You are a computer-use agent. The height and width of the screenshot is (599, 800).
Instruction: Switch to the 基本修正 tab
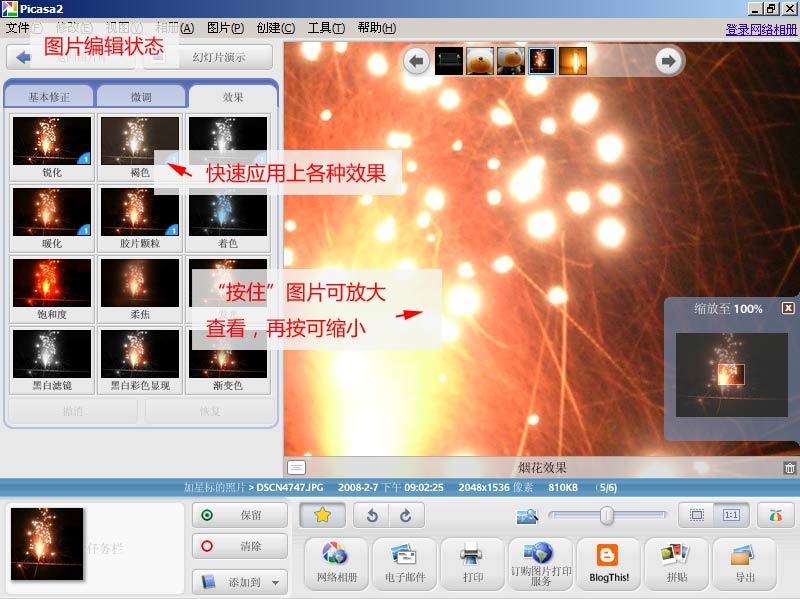pyautogui.click(x=49, y=97)
